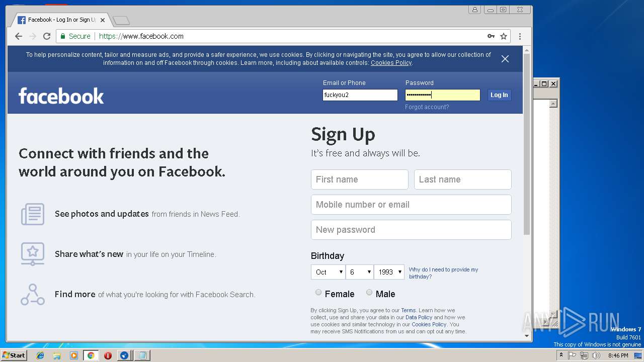Click the background window's scrollbar up arrow
Screen dimensions: 644x362
[x=553, y=104]
